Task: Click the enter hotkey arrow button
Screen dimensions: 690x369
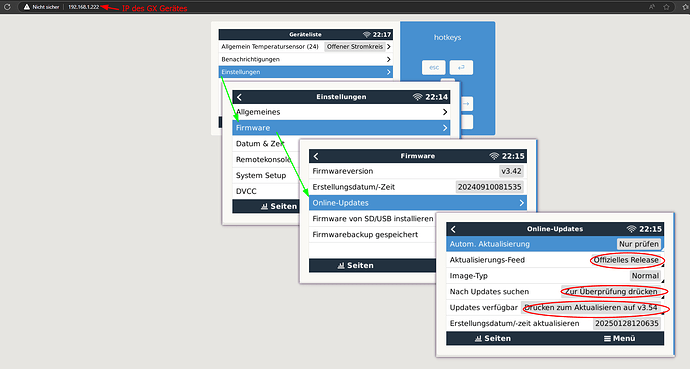Action: click(x=461, y=67)
